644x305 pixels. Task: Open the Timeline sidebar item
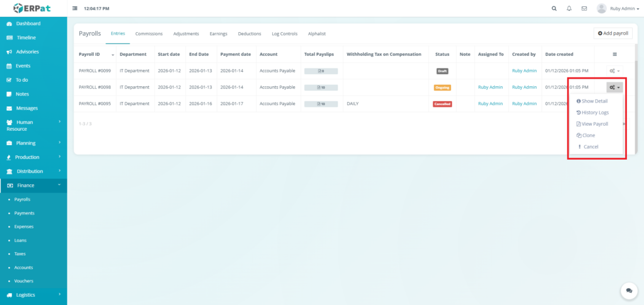pos(26,38)
